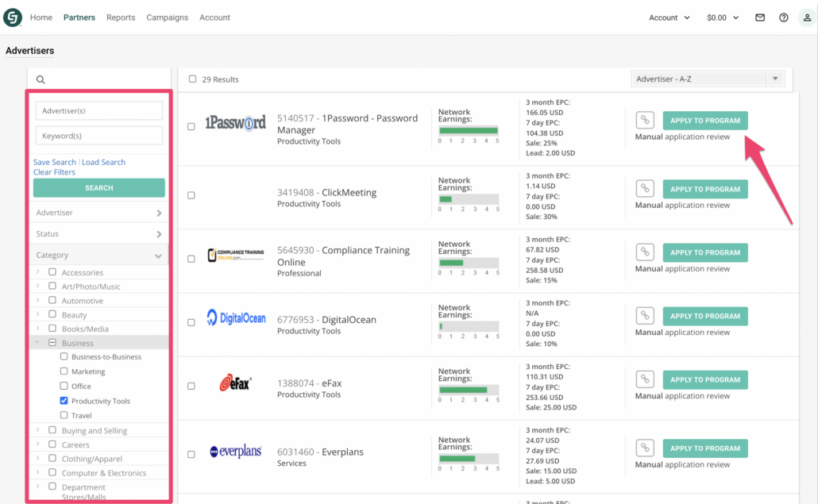Click the Clear Filters link
This screenshot has height=504, width=818.
coord(54,172)
